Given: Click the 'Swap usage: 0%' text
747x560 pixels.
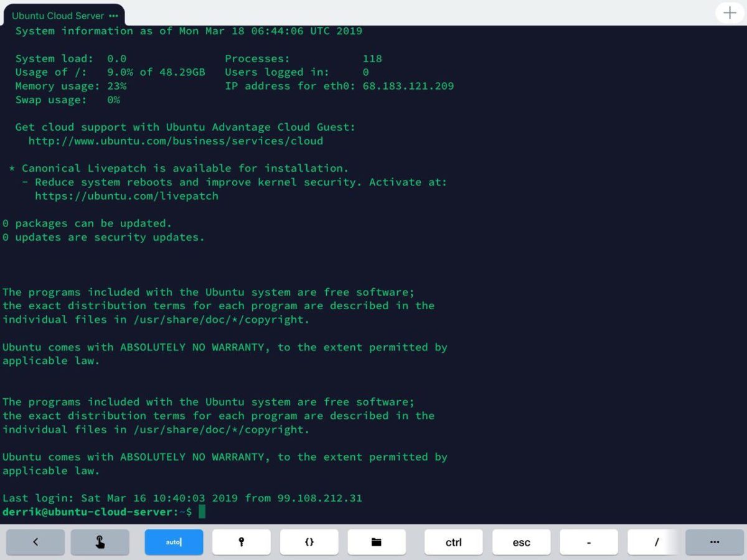Looking at the screenshot, I should click(68, 100).
